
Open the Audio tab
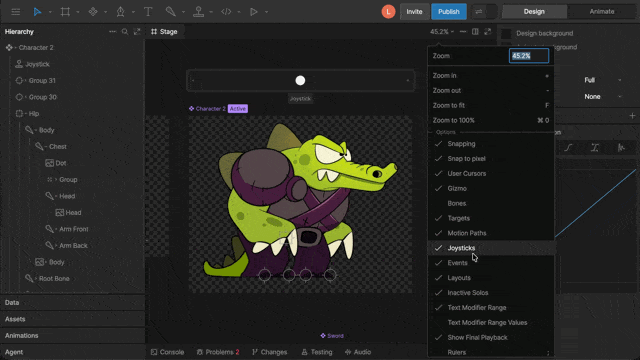(x=358, y=352)
